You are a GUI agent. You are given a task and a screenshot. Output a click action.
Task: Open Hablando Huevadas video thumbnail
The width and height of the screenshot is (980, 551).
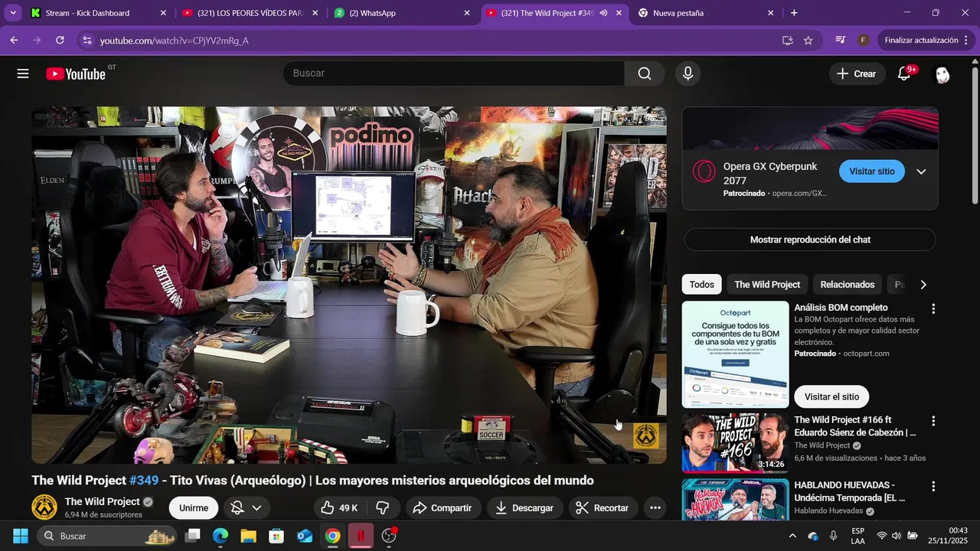click(x=735, y=499)
